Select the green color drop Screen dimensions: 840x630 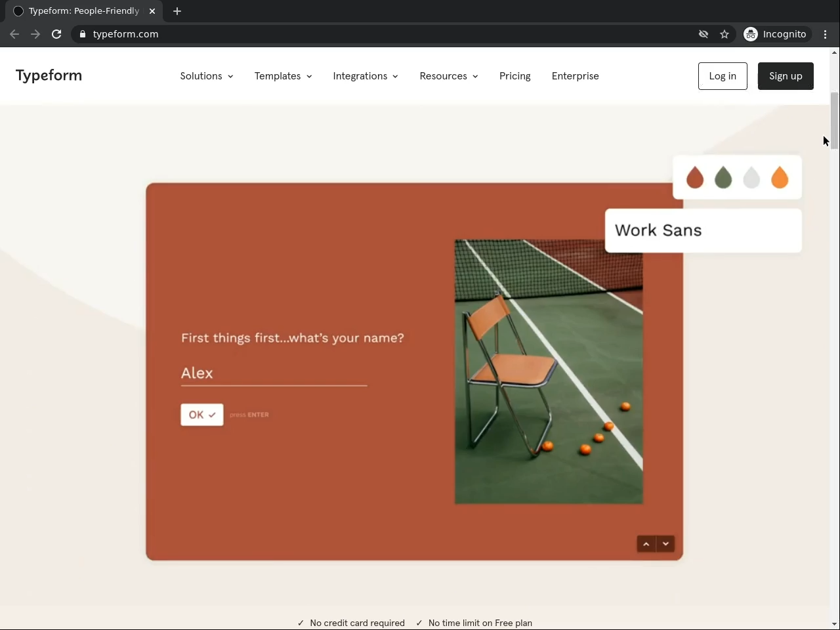[723, 177]
